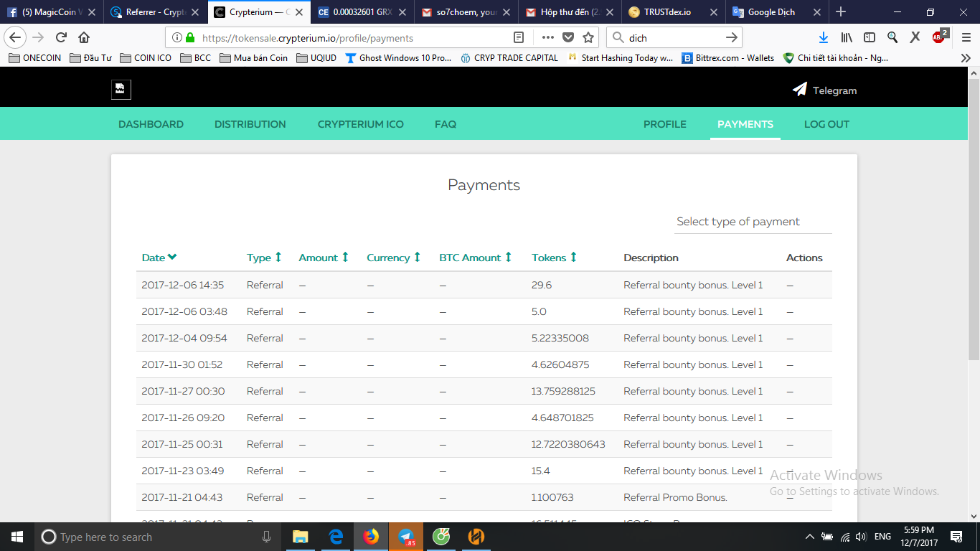The image size is (980, 551).
Task: Click the Telegram paper plane icon
Action: (799, 89)
